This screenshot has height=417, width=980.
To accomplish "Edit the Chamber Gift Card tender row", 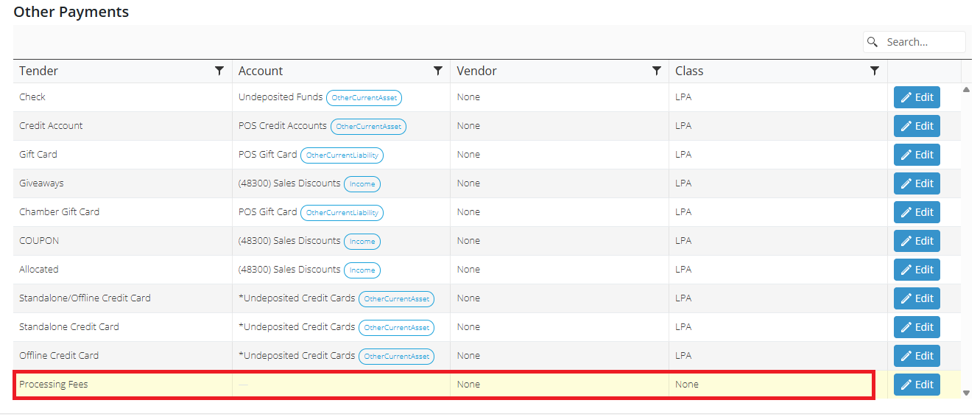I will (917, 212).
